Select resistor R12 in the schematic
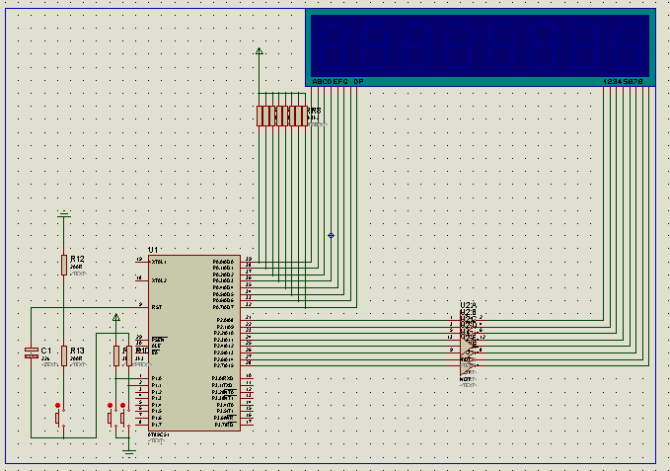 tap(64, 265)
